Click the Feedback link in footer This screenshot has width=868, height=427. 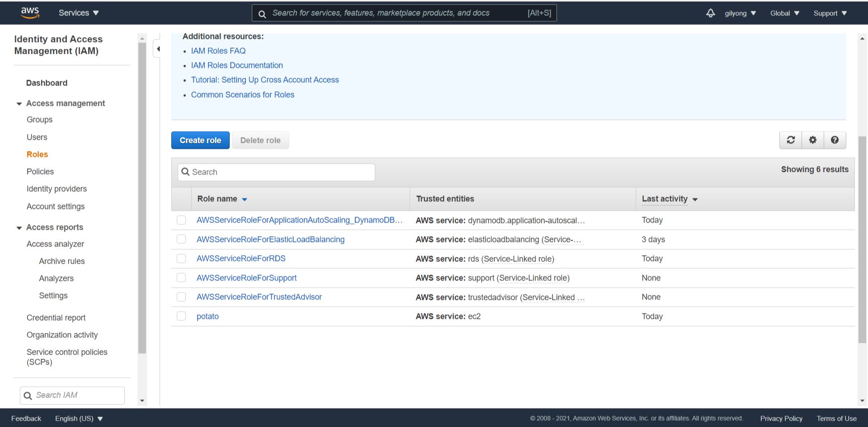pos(26,418)
